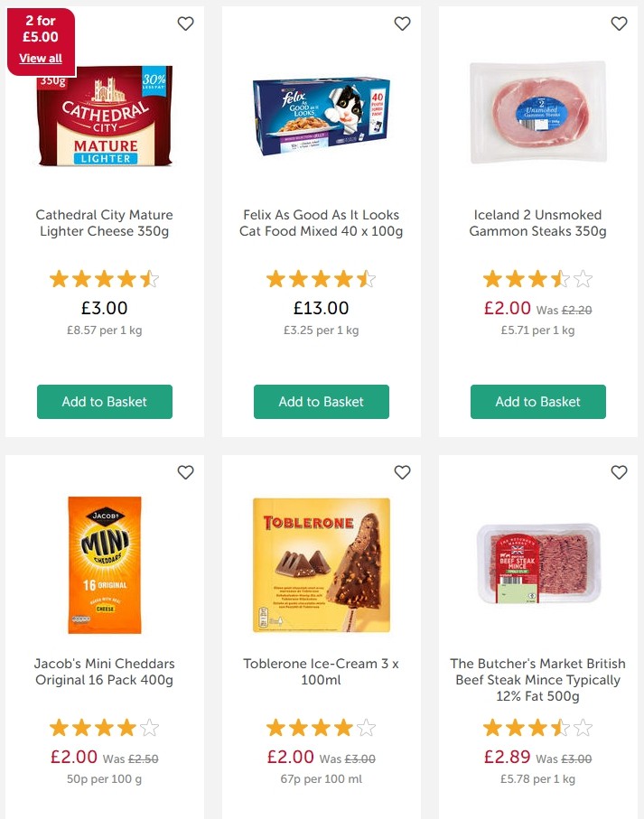Add Cathedral City Mature Lighter Cheese to favourites
644x819 pixels.
(x=185, y=24)
